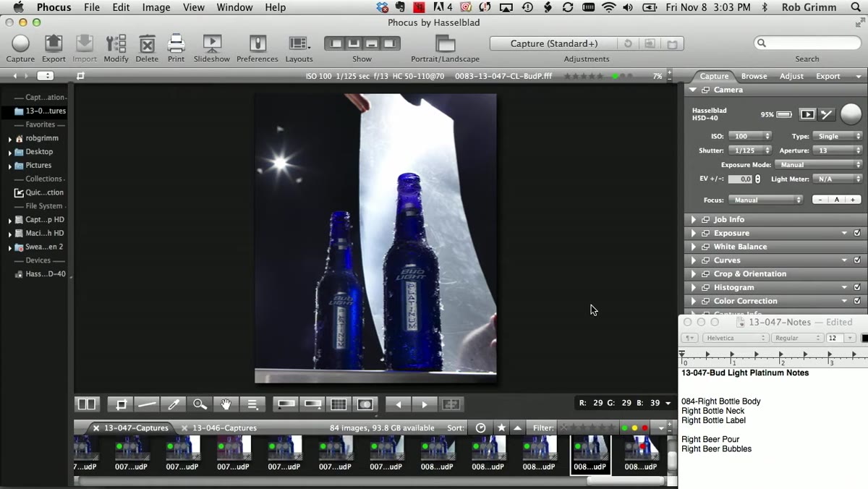868x489 pixels.
Task: Switch to the Browse tab
Action: coord(754,76)
